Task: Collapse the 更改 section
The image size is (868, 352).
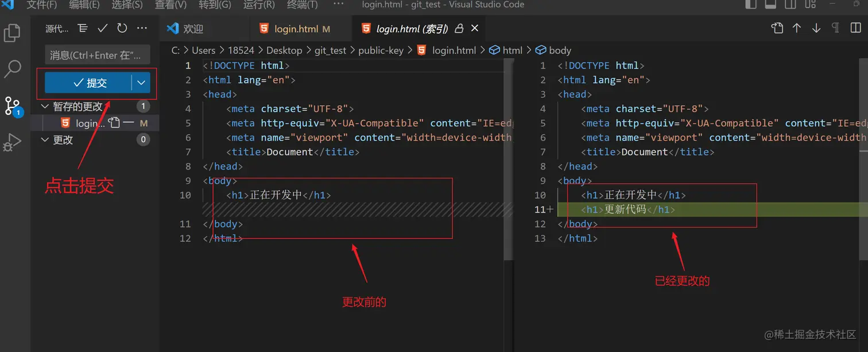Action: (46, 140)
